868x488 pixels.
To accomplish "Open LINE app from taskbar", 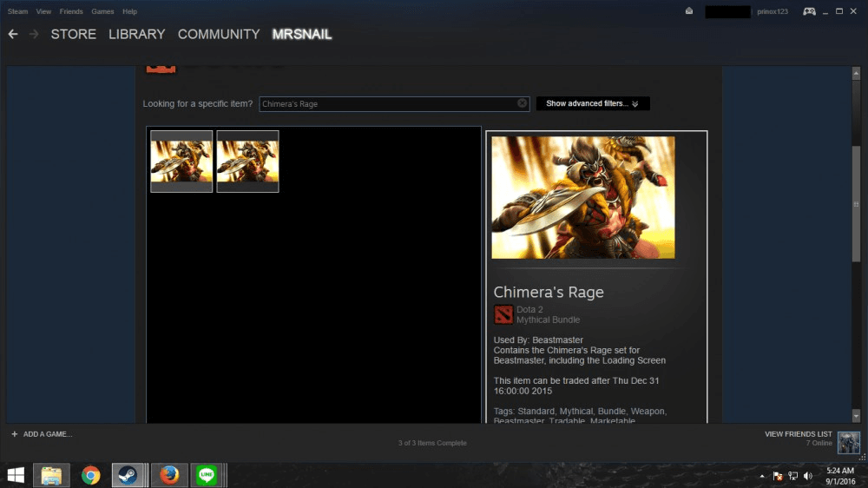I will [x=207, y=475].
